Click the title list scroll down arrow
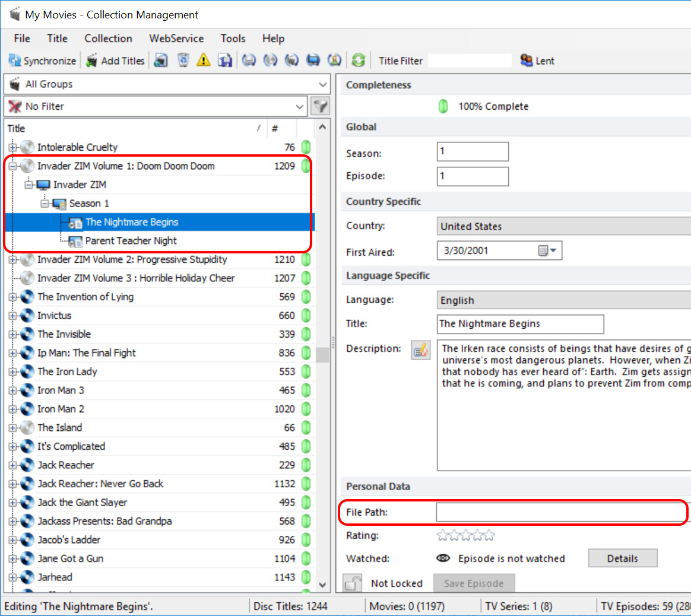 click(x=322, y=585)
